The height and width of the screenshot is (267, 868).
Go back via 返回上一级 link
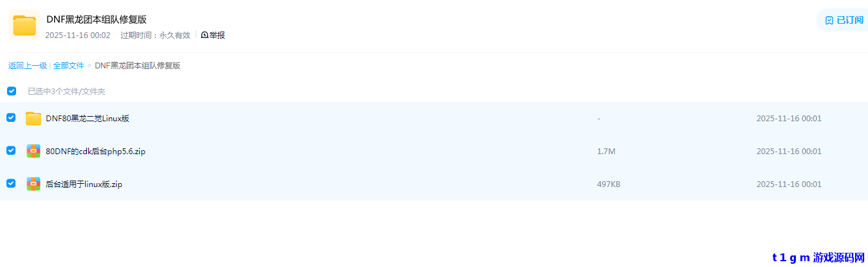(x=28, y=66)
